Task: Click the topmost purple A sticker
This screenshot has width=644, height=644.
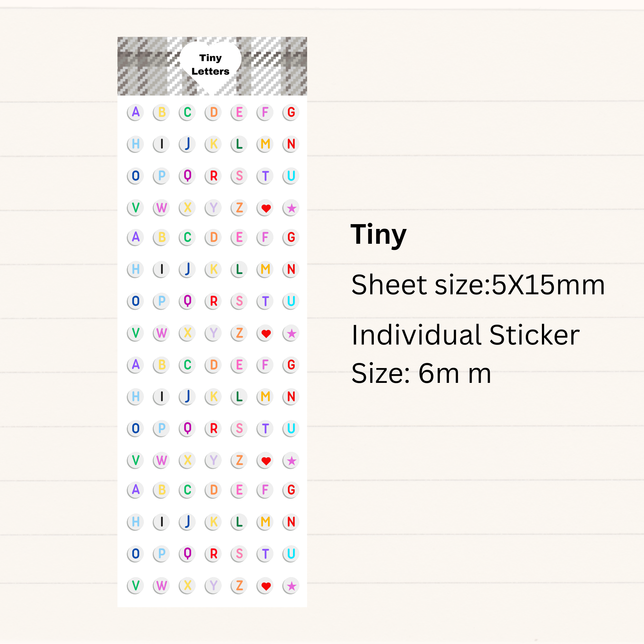Action: pyautogui.click(x=135, y=112)
